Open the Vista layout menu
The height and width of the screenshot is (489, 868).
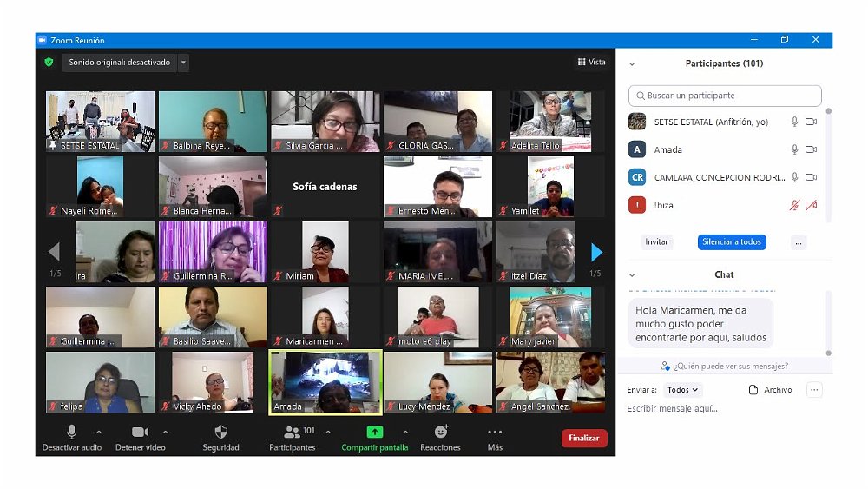592,63
